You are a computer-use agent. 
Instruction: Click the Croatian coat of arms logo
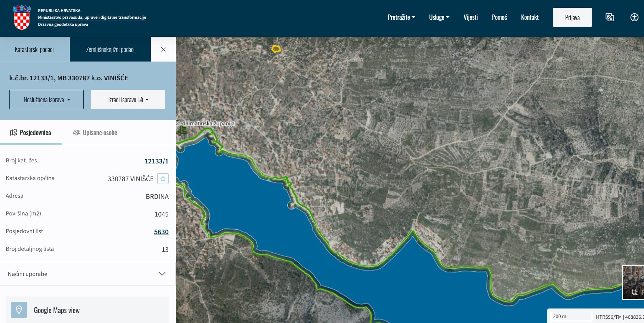pyautogui.click(x=22, y=17)
